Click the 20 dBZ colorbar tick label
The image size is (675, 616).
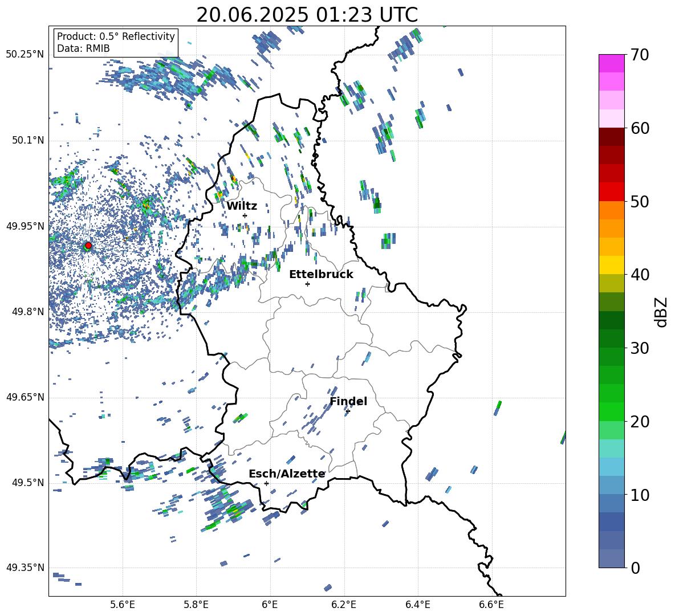pyautogui.click(x=639, y=421)
